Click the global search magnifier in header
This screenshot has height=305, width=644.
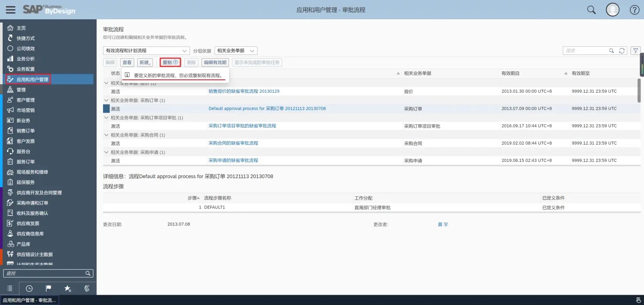pos(591,10)
